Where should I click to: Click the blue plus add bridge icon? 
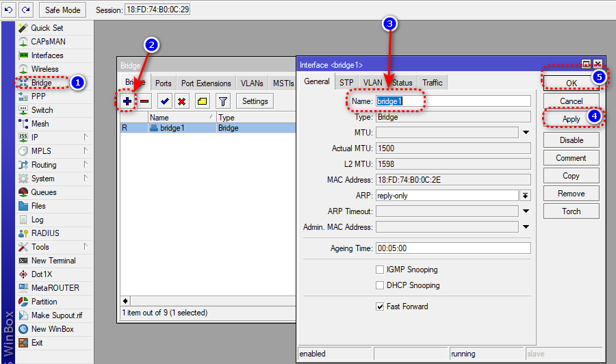coord(127,101)
